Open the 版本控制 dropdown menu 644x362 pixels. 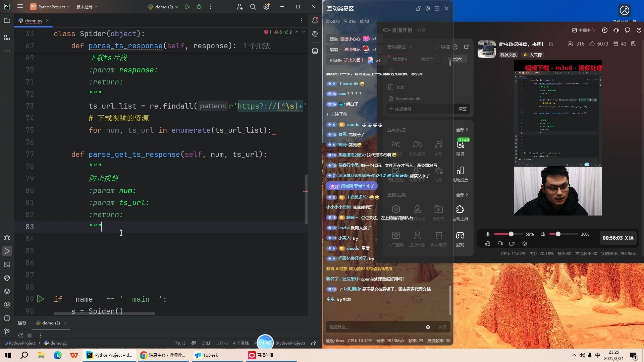tap(87, 7)
